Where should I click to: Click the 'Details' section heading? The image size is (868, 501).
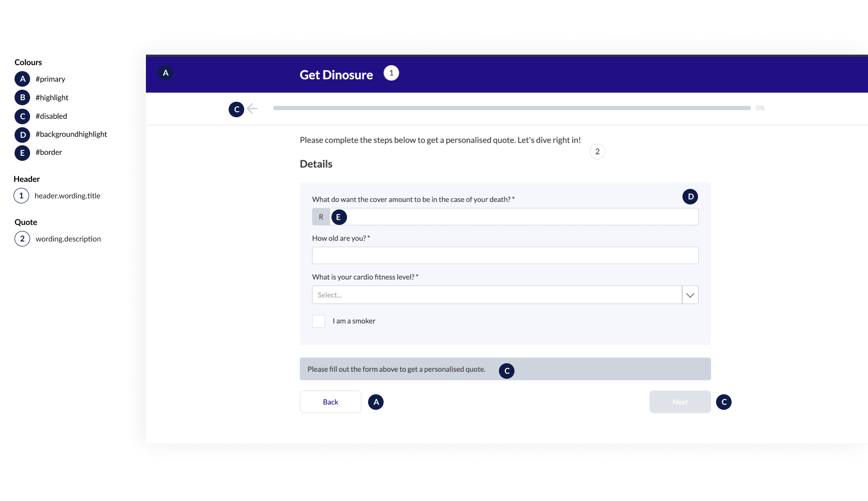coord(316,164)
